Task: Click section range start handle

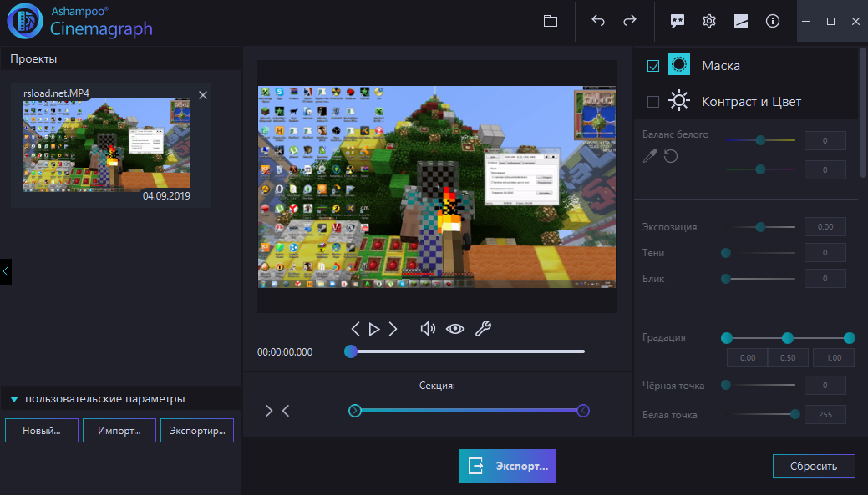Action: pyautogui.click(x=355, y=411)
